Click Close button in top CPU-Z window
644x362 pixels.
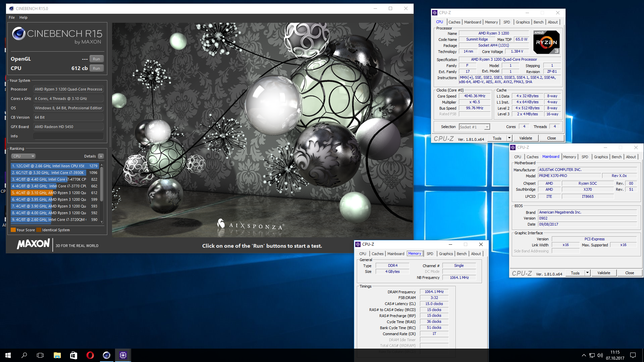551,138
